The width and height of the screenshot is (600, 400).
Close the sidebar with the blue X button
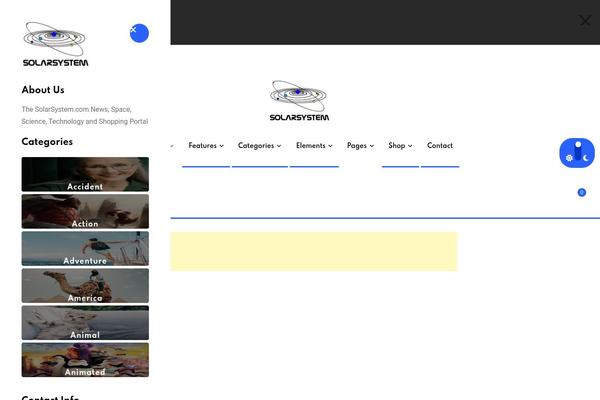click(139, 33)
